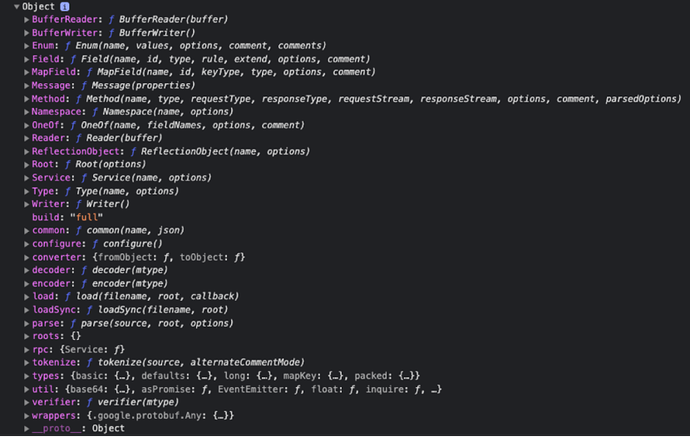
Task: Expand the Method function entry
Action: click(x=26, y=99)
